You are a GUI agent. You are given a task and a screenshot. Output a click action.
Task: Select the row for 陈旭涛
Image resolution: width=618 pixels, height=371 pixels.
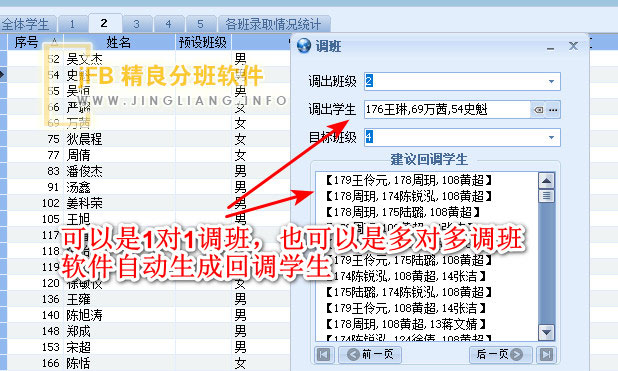148,315
